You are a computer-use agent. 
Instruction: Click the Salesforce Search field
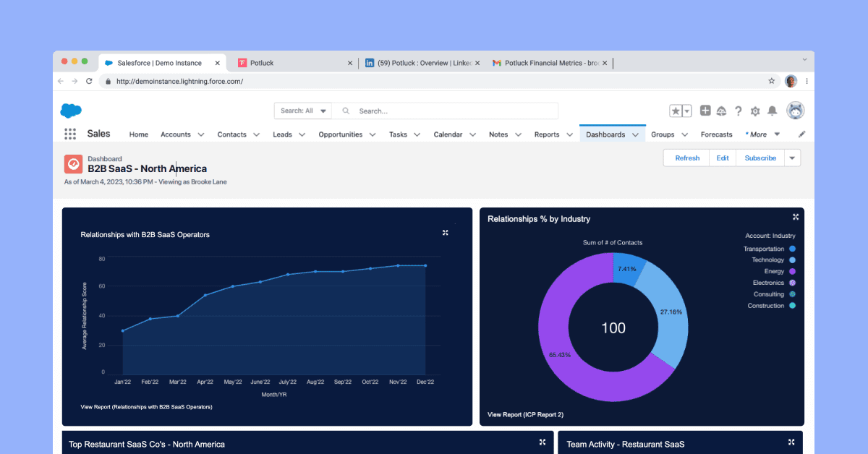tap(446, 111)
